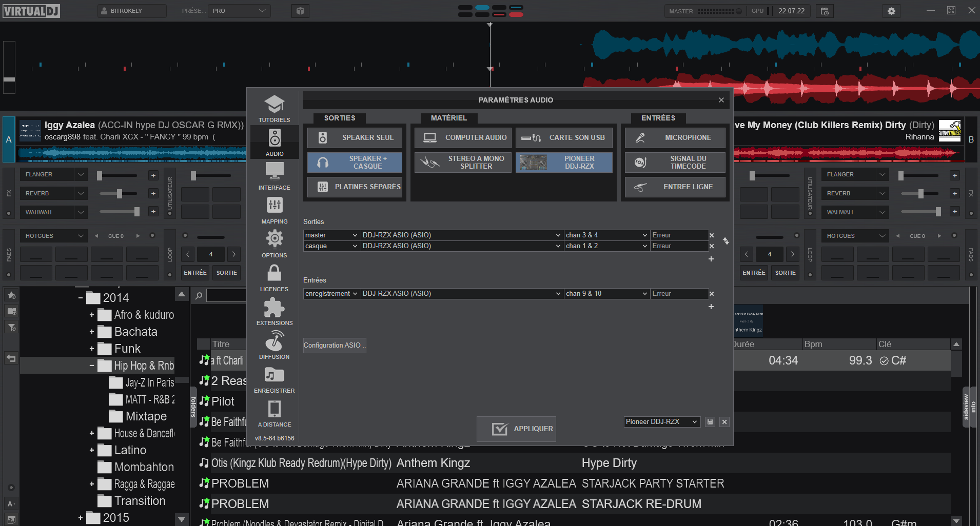Click left deck loop SORTIE button
Screen dimensions: 980x526
(x=226, y=273)
